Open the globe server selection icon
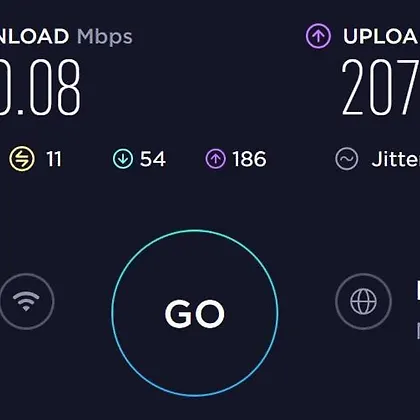The image size is (420, 420). click(363, 301)
